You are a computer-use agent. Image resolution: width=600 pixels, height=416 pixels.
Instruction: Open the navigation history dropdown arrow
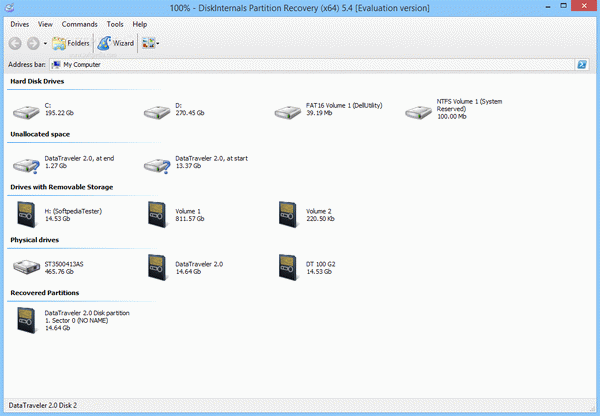pyautogui.click(x=45, y=44)
